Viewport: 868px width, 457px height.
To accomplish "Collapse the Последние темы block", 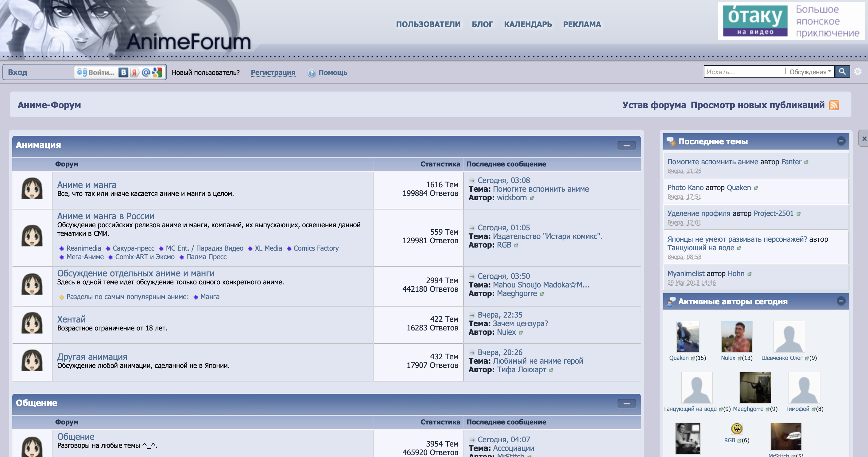I will (x=841, y=141).
